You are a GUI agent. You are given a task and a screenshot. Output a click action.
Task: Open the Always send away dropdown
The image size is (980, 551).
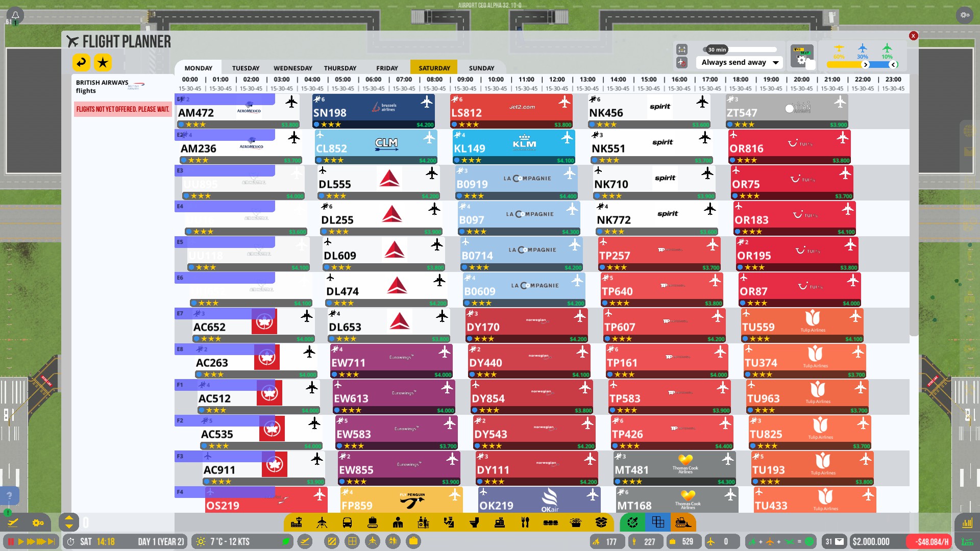[x=739, y=62]
